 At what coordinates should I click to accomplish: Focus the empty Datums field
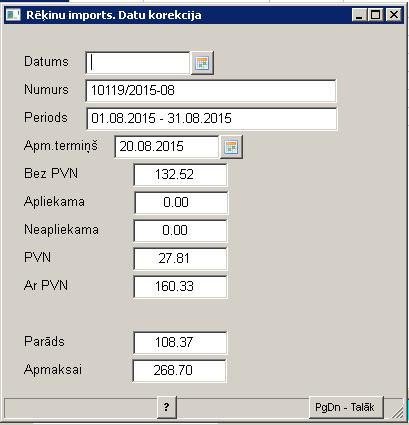138,63
